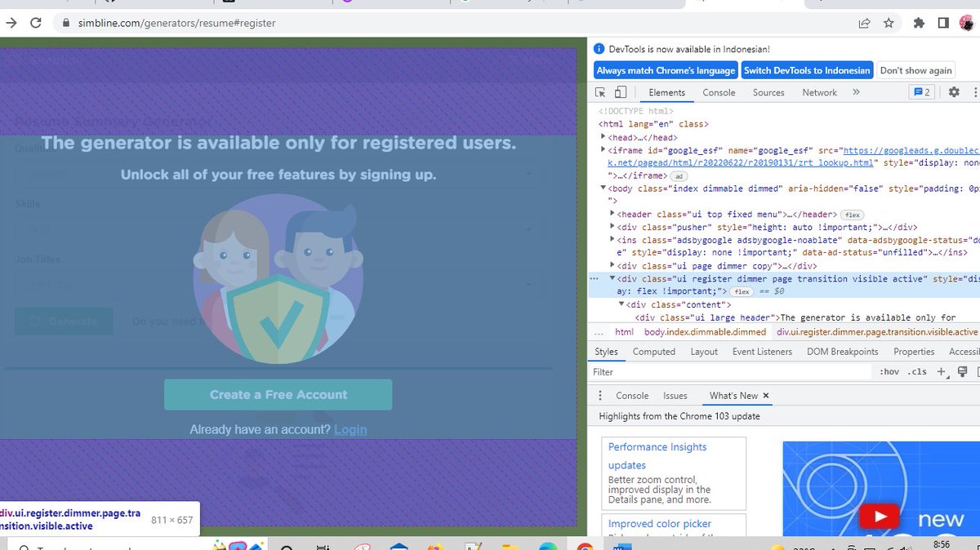Activate the inspect element picker icon
The height and width of the screenshot is (550, 980).
(600, 92)
